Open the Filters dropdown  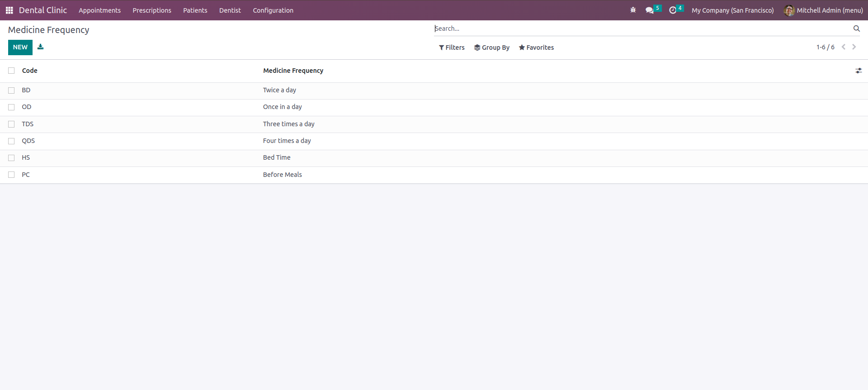(x=452, y=48)
